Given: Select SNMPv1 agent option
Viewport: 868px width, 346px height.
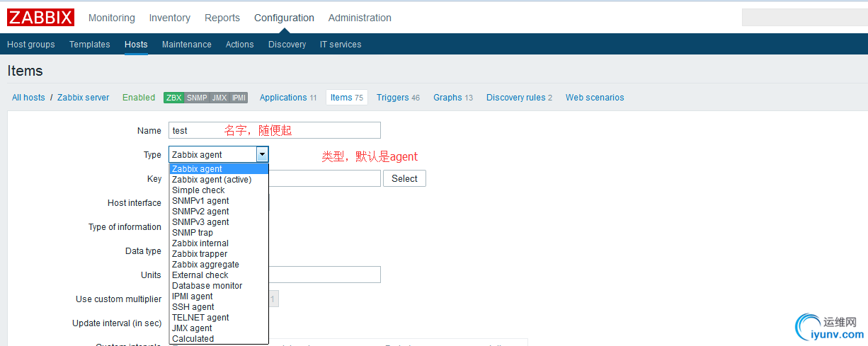Looking at the screenshot, I should click(219, 201).
